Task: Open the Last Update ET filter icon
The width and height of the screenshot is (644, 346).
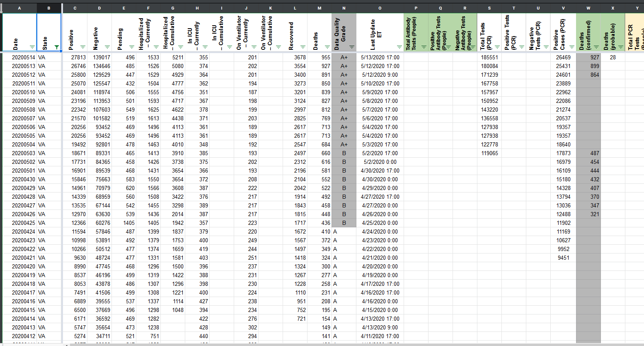Action: 399,47
